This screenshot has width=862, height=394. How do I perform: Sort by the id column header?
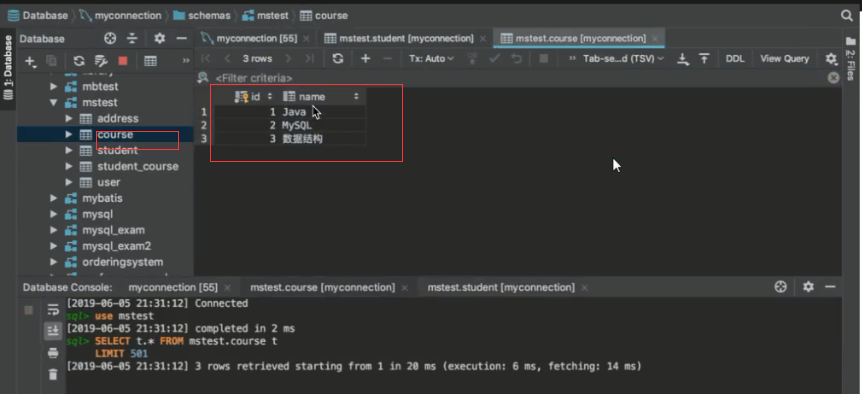[254, 97]
